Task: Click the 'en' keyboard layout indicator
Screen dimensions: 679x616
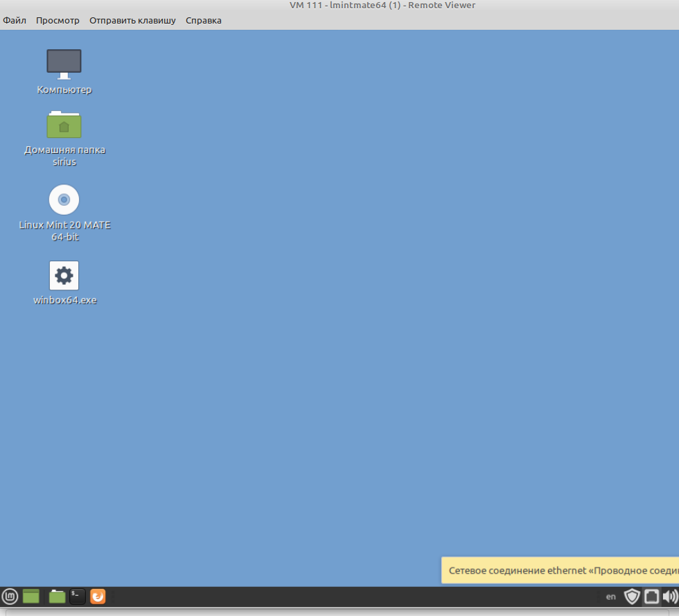Action: tap(610, 597)
